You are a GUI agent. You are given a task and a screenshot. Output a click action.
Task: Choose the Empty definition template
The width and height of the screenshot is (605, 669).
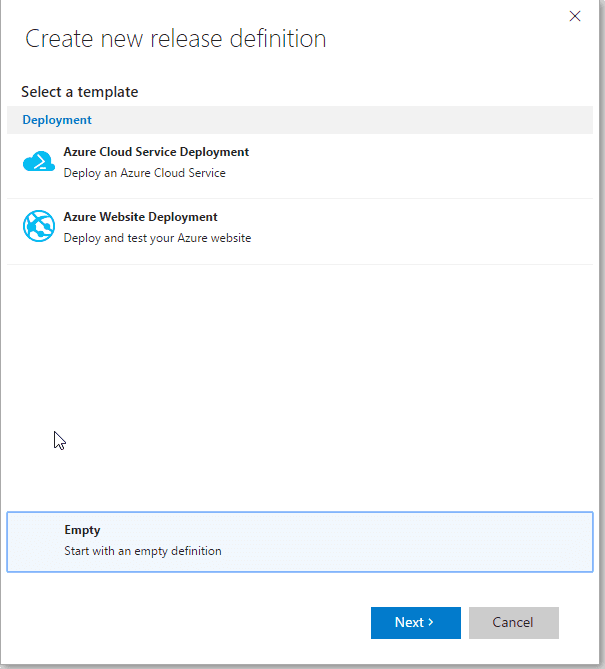click(x=300, y=542)
